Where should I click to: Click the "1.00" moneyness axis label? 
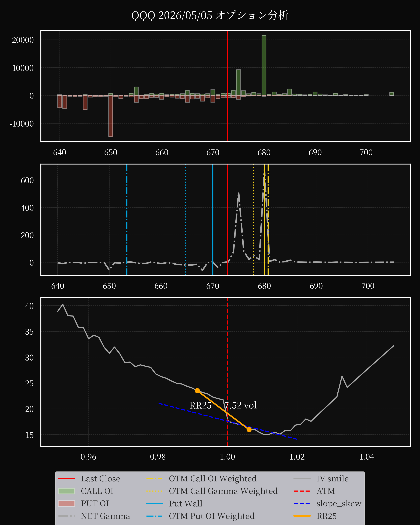227,457
